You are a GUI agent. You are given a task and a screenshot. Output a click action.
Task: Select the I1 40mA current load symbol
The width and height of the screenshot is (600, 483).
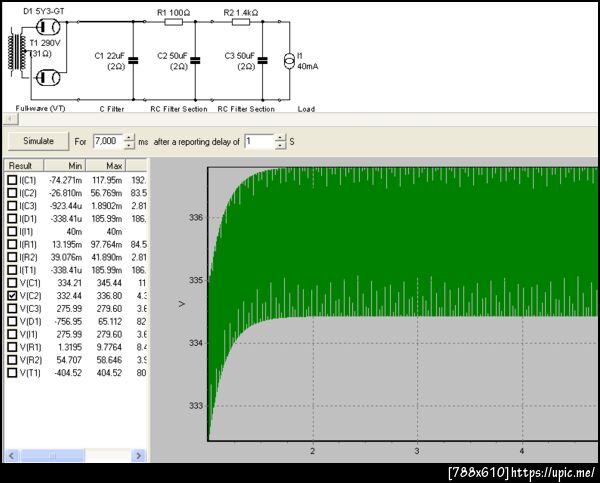pos(289,61)
